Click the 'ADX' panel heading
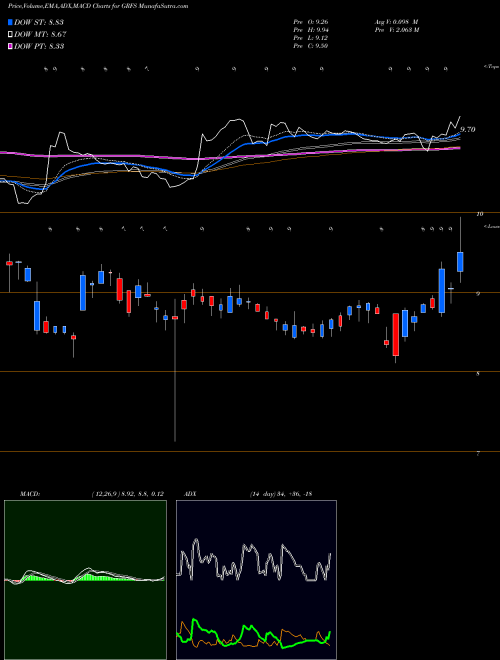Screen dimensions: 500x660 [x=190, y=494]
